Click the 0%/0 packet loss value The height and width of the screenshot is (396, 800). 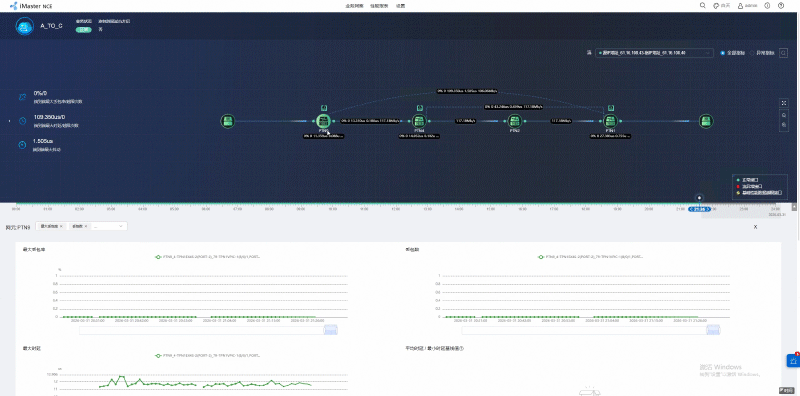coord(40,93)
